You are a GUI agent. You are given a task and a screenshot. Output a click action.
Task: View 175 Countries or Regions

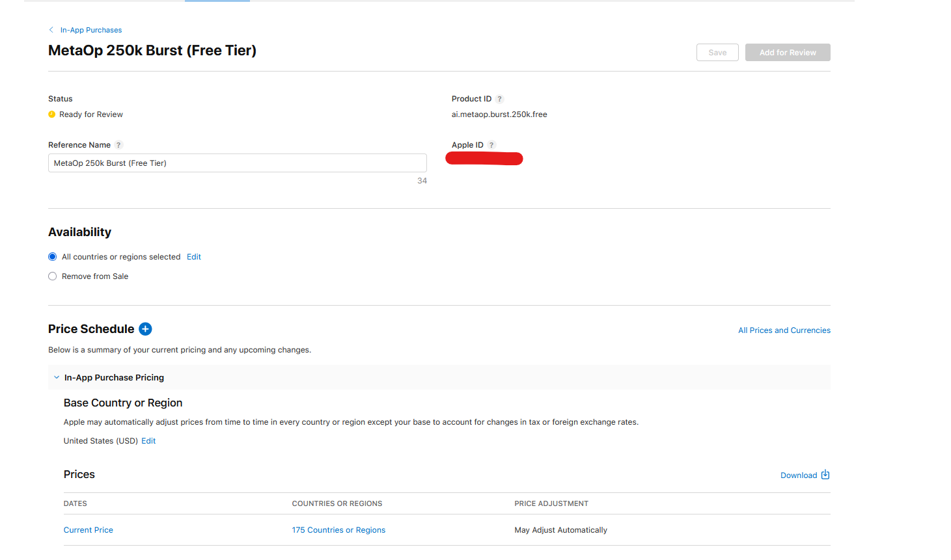click(338, 530)
